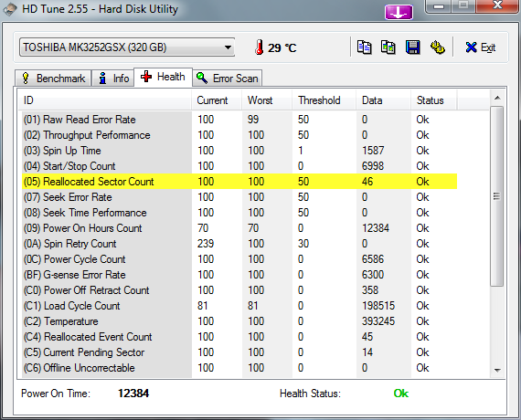This screenshot has width=521, height=420.
Task: Select the (C0) Power Off Retract Count row
Action: (x=239, y=290)
